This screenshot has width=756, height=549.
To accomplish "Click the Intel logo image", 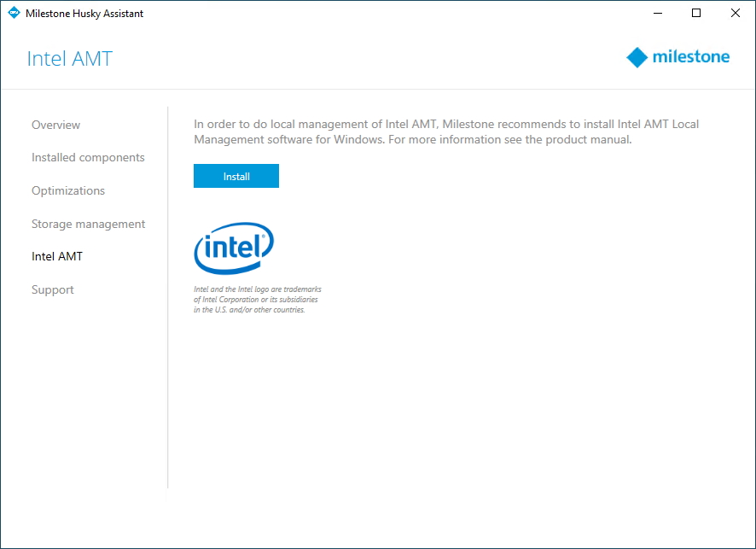I will point(234,248).
